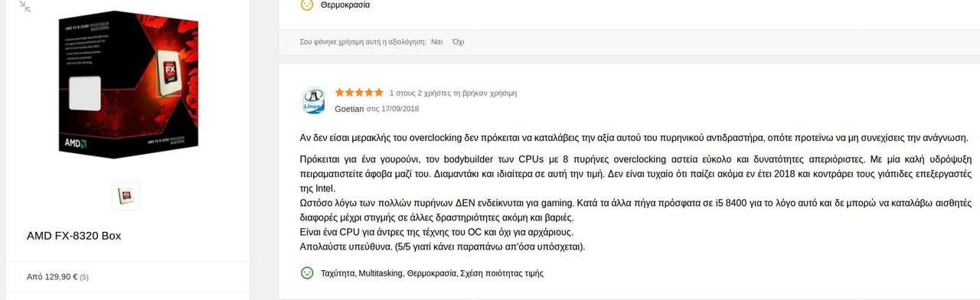980x300 pixels.
Task: Click the 'Σου φάνηκε χρήσιμη αυτή η αξιολόγηση' prompt
Action: point(363,42)
